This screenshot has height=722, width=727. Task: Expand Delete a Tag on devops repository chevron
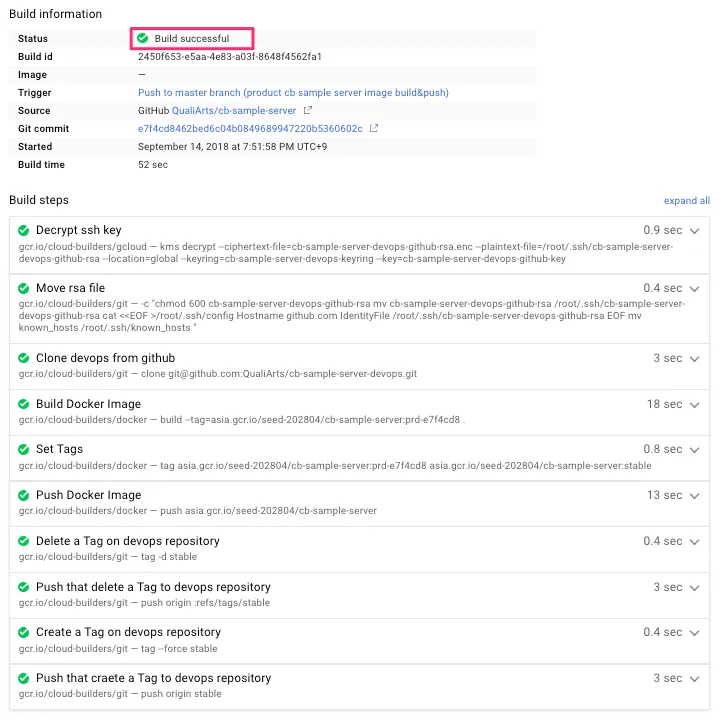pos(695,541)
